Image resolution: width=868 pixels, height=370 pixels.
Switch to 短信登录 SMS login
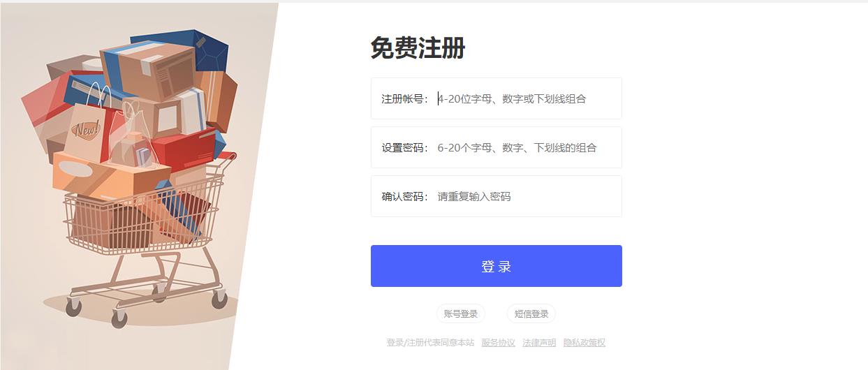(x=531, y=314)
